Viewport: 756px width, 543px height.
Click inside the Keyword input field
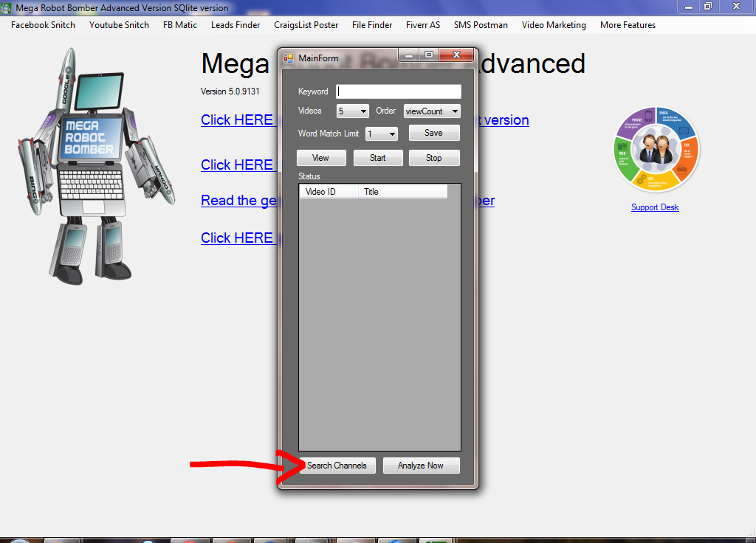click(398, 91)
